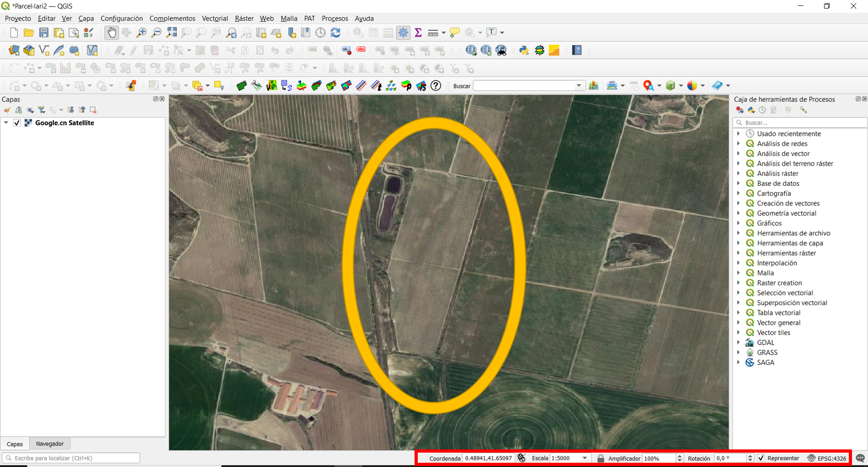Switch to the Capas tab
Screen dimensions: 868x467
click(15, 444)
